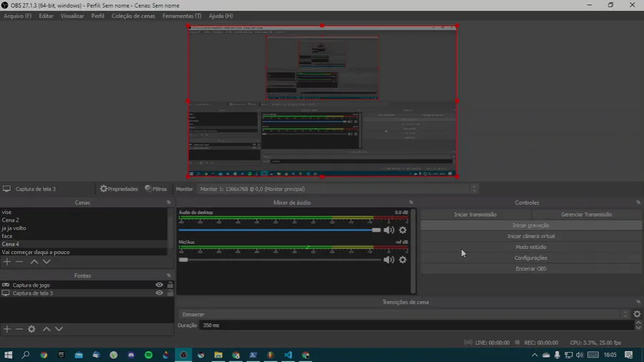This screenshot has height=362, width=644.
Task: Open Filtros of selected source
Action: [x=156, y=189]
